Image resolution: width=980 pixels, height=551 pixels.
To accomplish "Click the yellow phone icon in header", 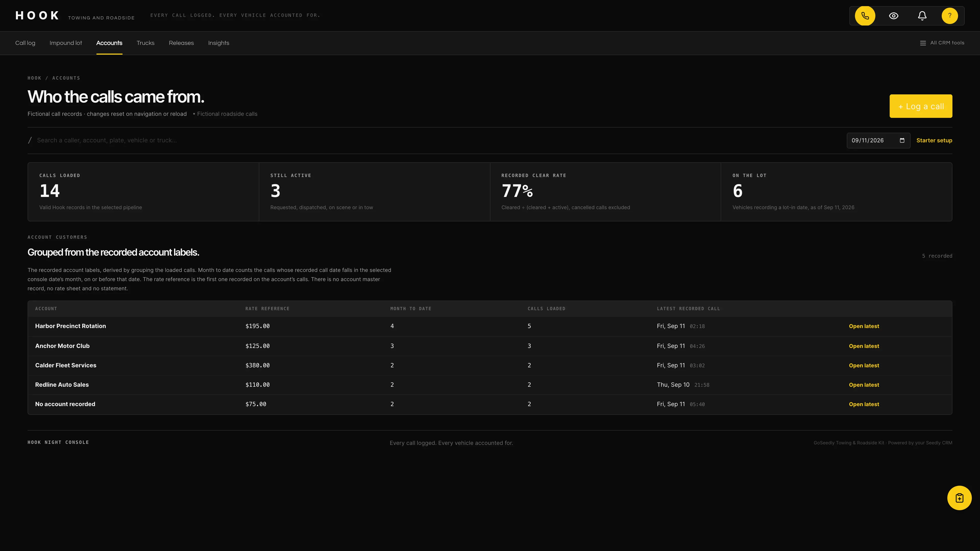I will (x=865, y=16).
